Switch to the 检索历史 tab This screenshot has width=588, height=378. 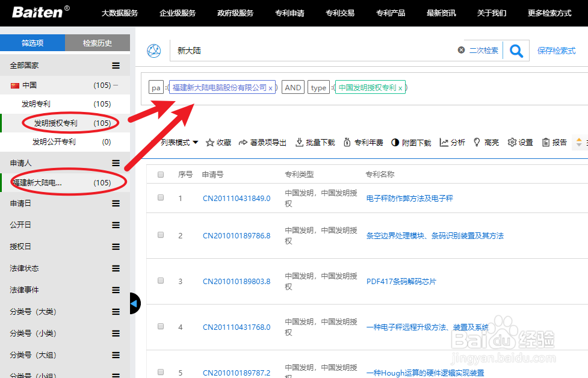coord(97,43)
